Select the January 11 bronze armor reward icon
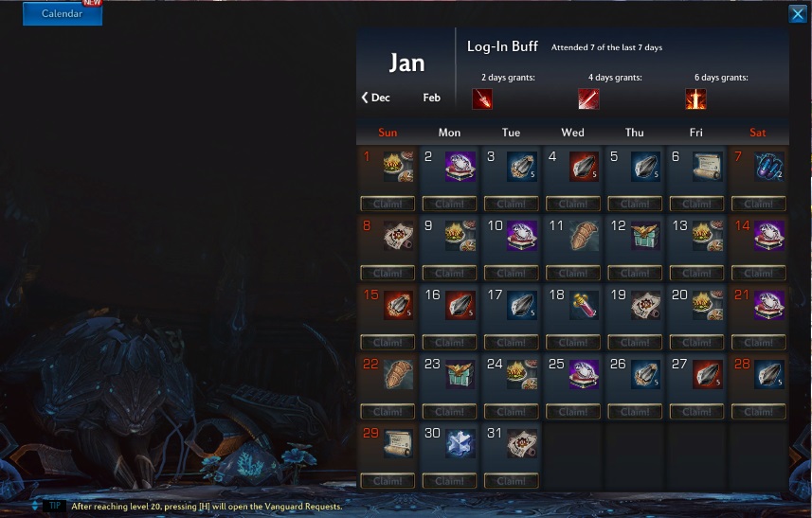 point(584,236)
